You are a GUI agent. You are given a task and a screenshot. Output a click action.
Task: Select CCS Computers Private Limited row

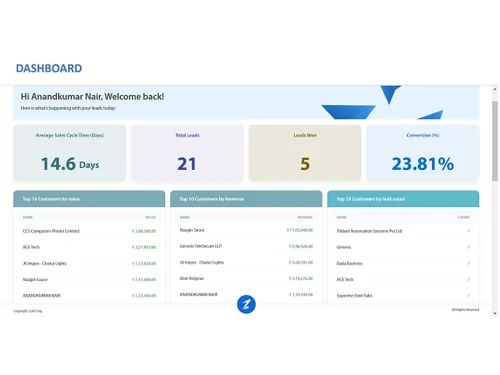89,231
